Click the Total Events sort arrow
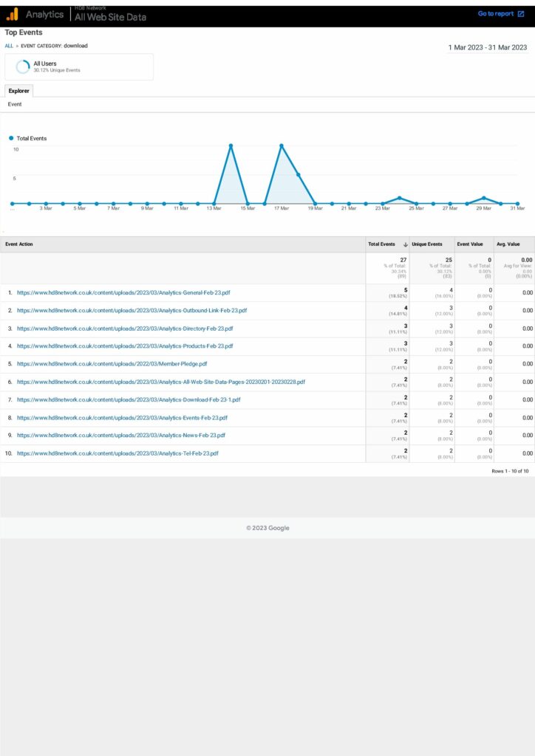The width and height of the screenshot is (535, 756). coord(405,244)
